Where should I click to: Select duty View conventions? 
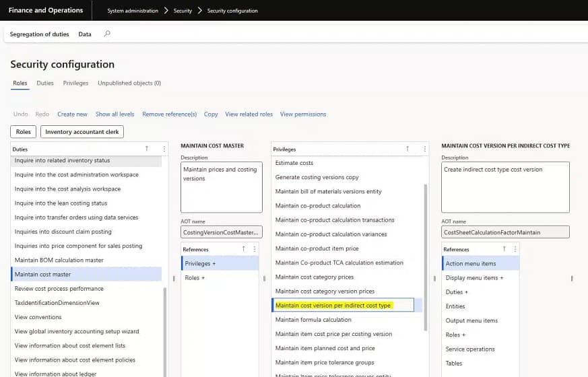point(86,317)
